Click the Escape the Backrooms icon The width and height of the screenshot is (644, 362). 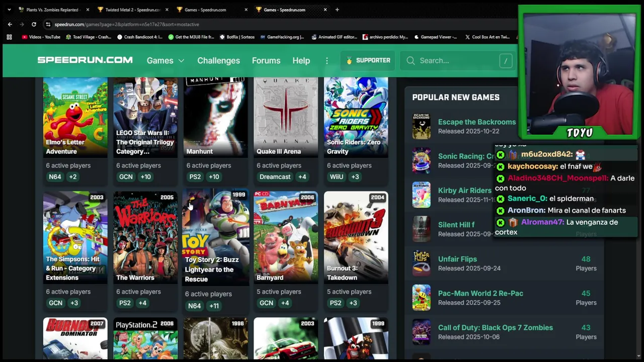422,126
